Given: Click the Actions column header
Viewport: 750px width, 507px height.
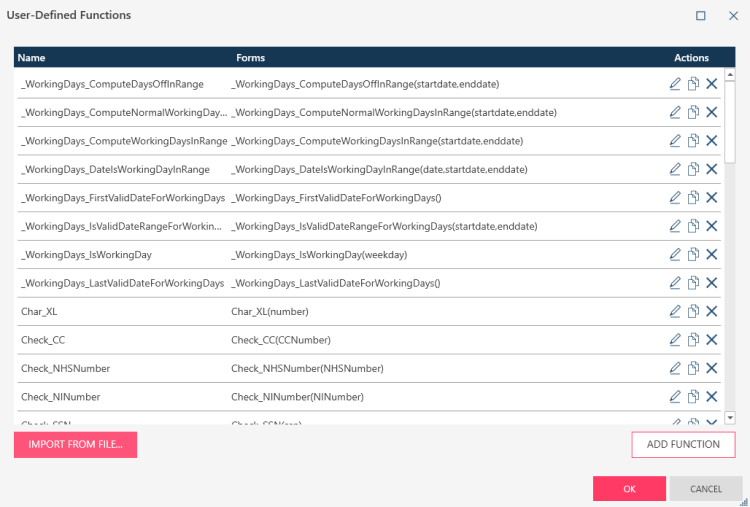Looking at the screenshot, I should (x=691, y=57).
